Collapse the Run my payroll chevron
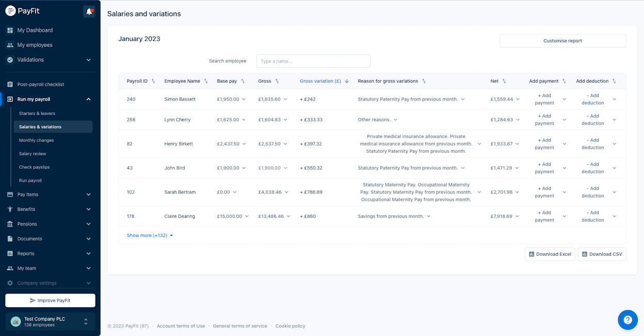This screenshot has width=644, height=336. 88,99
